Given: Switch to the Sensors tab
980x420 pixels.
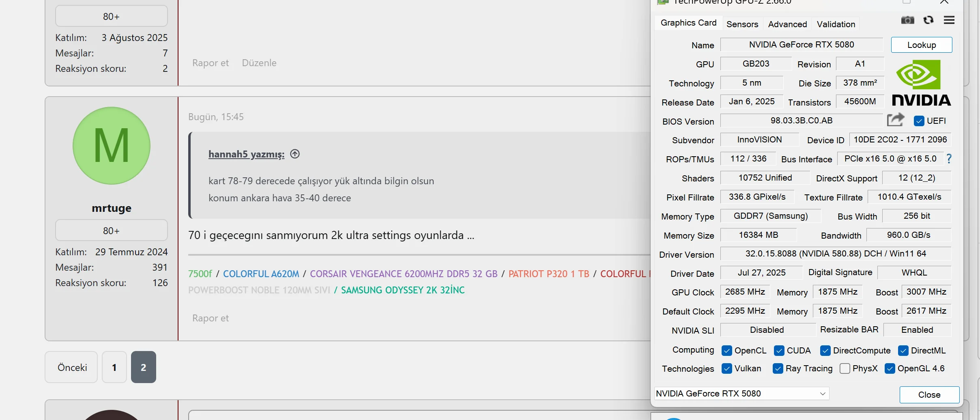Looking at the screenshot, I should (742, 24).
